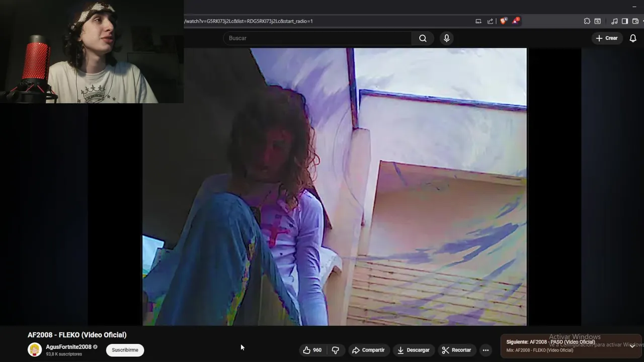
Task: Click the YouTube video player area
Action: 335,187
